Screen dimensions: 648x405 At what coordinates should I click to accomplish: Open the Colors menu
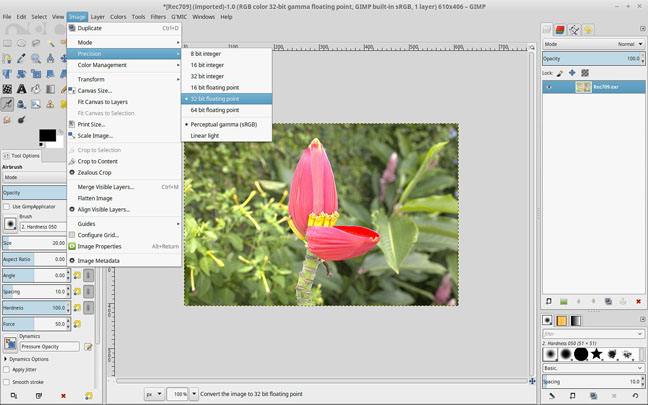click(x=118, y=17)
